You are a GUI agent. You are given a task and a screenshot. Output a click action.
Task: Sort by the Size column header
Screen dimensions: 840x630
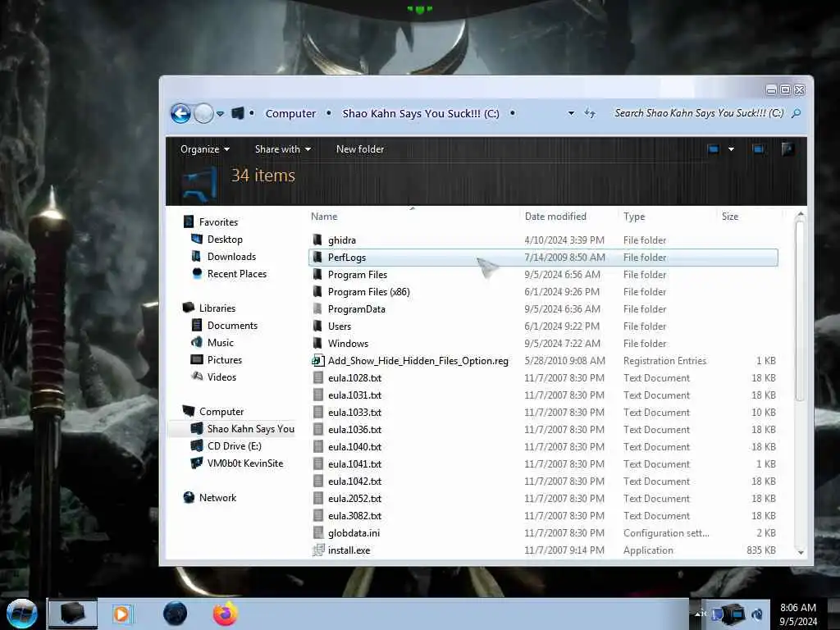pyautogui.click(x=730, y=217)
